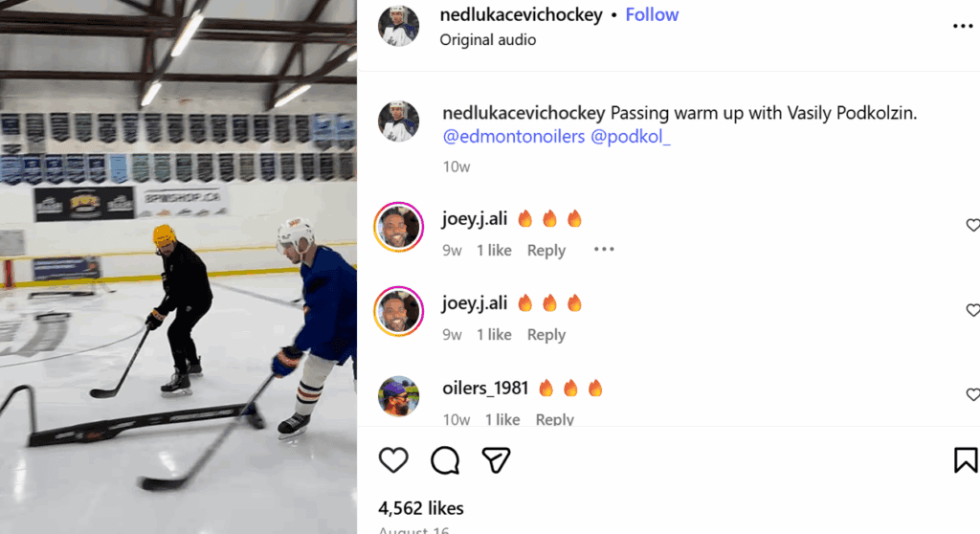
Task: Reply to the first joey.j.ali comment
Action: 546,251
